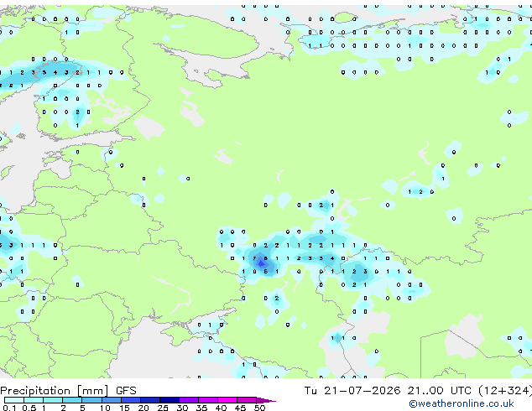
Task: Click the '35' legend scale label
Action: pyautogui.click(x=201, y=408)
